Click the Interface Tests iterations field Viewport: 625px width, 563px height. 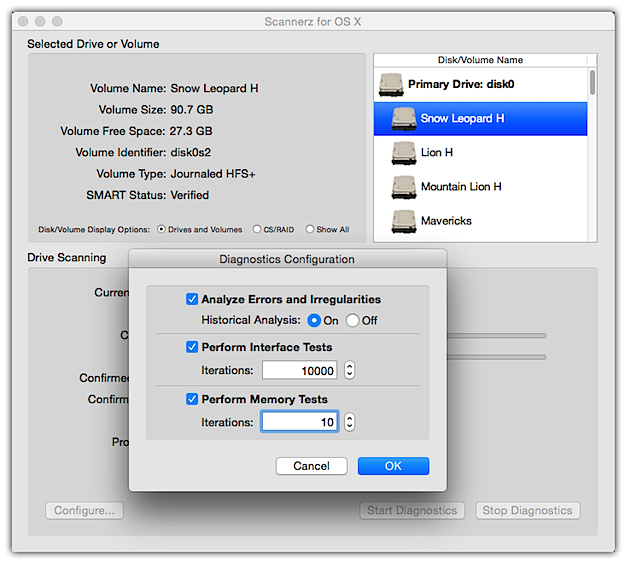pos(299,370)
